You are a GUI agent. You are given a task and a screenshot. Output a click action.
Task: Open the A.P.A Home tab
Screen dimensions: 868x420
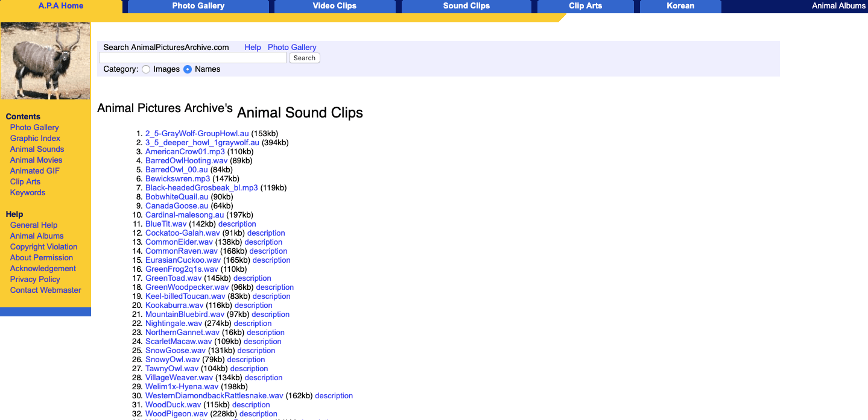pos(61,6)
